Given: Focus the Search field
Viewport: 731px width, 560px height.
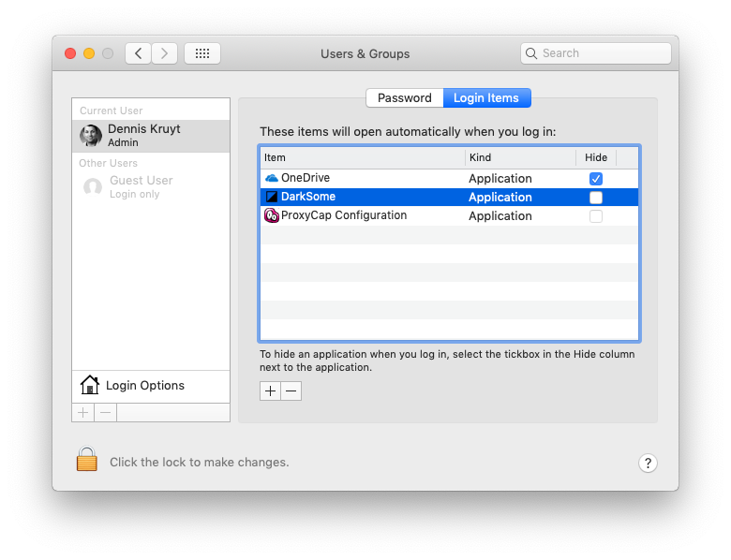Looking at the screenshot, I should pos(596,53).
